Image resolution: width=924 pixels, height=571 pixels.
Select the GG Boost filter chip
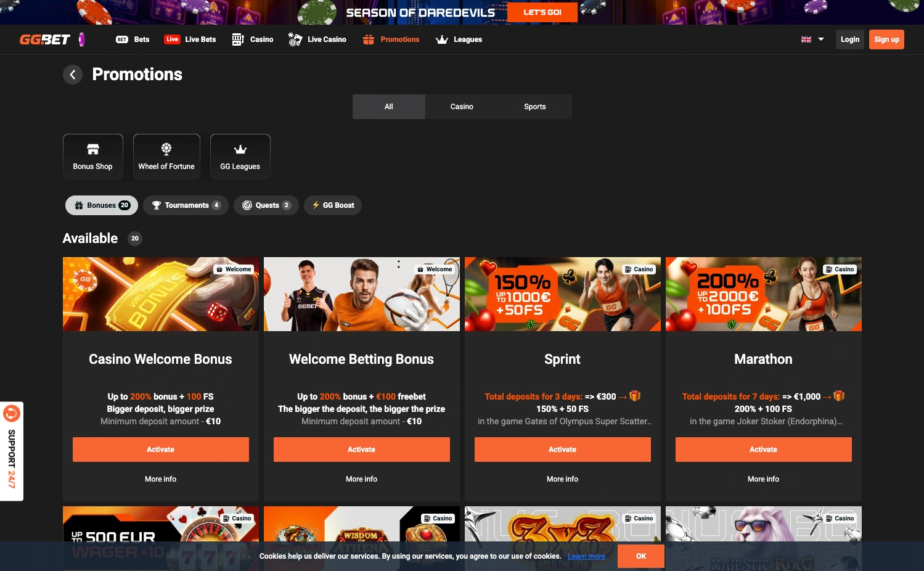coord(333,205)
